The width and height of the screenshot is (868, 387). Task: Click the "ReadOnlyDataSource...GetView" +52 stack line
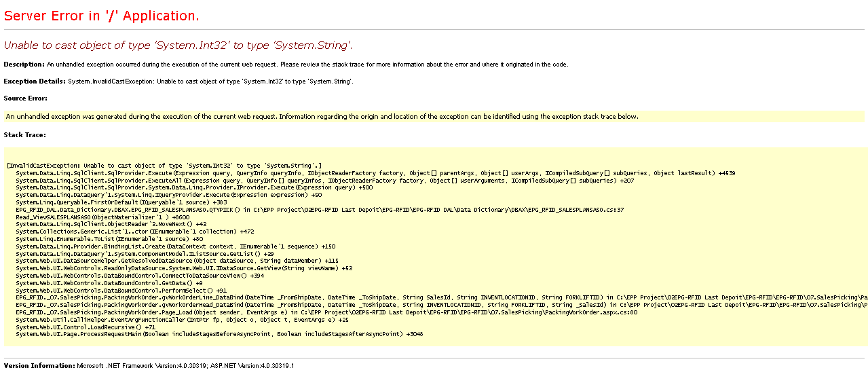coord(184,269)
